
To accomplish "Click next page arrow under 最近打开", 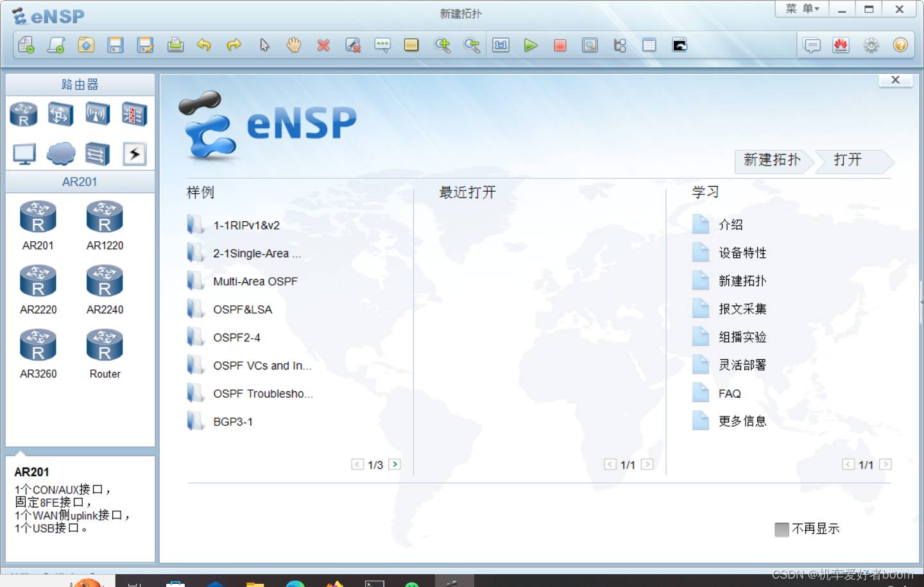I will pyautogui.click(x=647, y=464).
